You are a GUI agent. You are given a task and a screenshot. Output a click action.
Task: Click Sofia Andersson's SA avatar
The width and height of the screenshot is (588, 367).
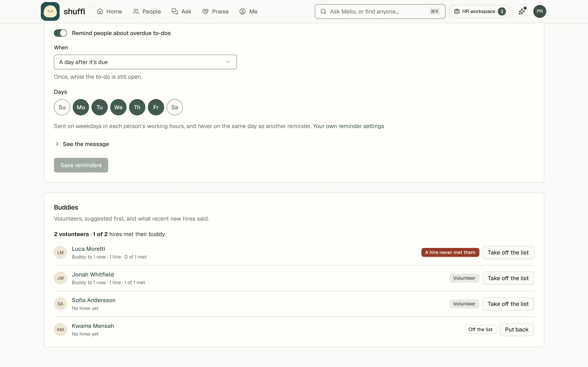click(x=60, y=304)
